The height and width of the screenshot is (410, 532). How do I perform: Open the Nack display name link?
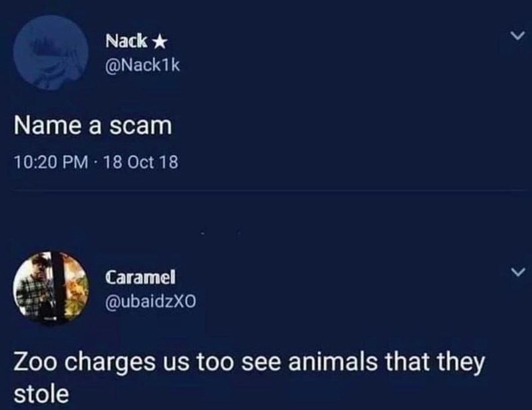tap(126, 41)
